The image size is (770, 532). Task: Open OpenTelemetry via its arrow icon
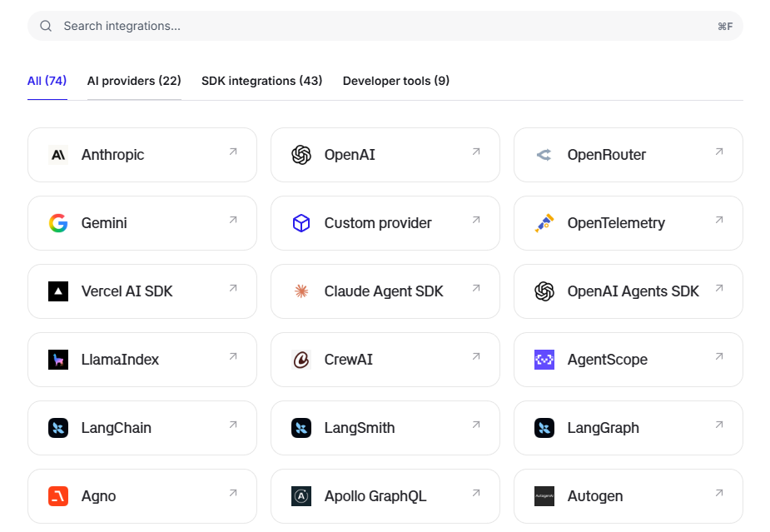719,220
